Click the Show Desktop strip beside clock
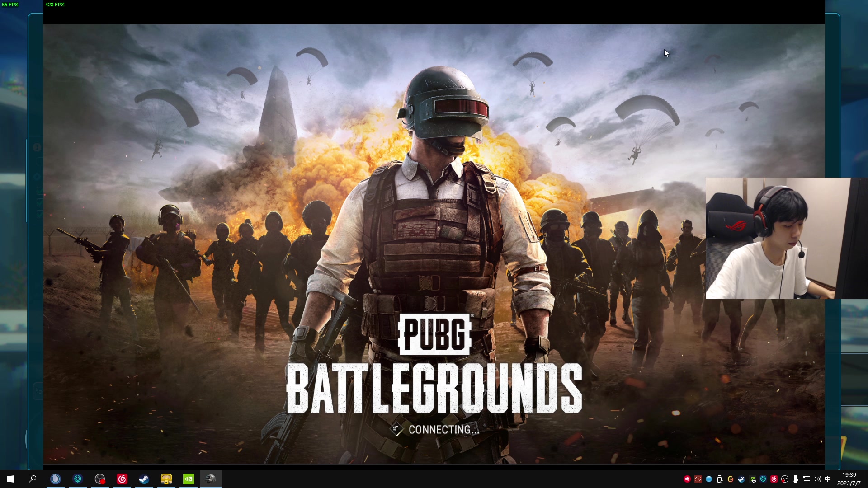The width and height of the screenshot is (868, 488). 866,479
